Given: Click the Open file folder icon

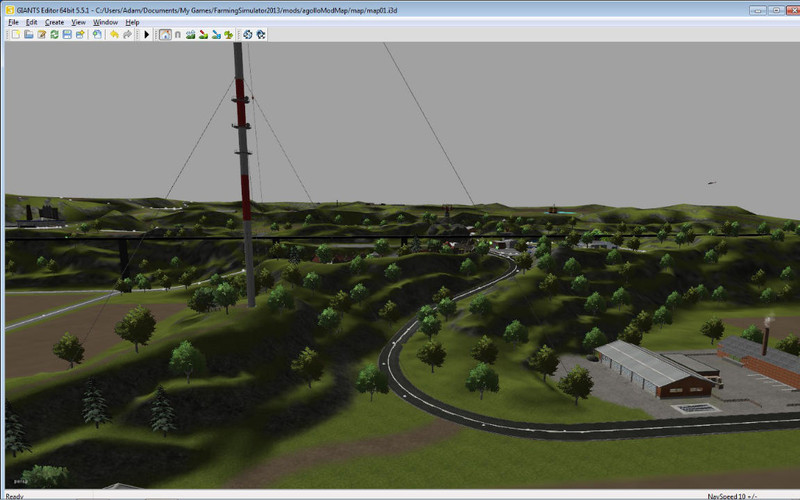Looking at the screenshot, I should click(x=29, y=34).
